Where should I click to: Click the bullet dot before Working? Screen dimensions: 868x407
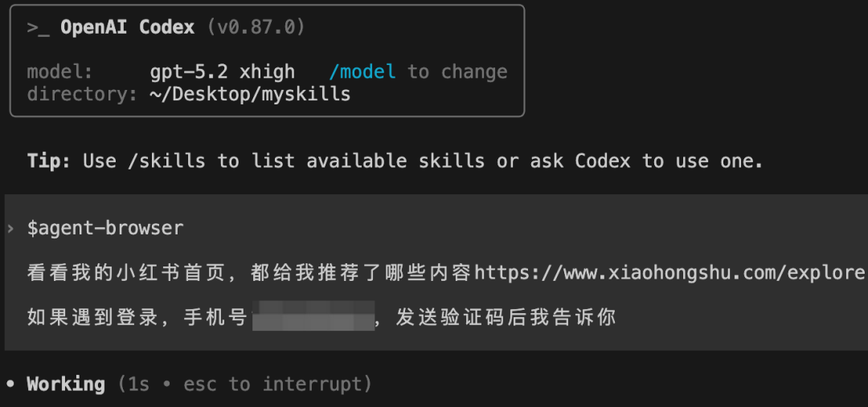(x=10, y=385)
